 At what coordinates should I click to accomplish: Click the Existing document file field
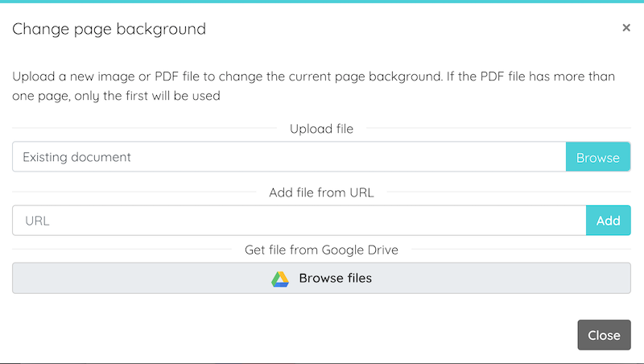[x=289, y=157]
